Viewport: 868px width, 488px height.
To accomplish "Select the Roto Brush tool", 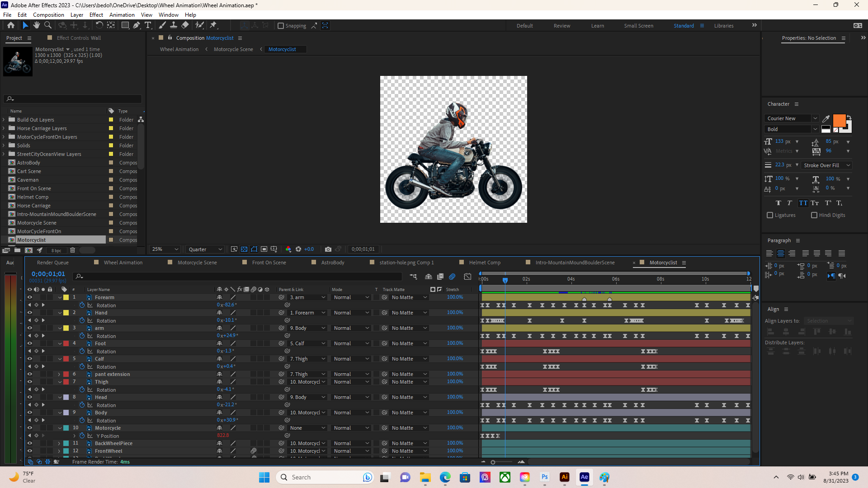I will tap(199, 25).
